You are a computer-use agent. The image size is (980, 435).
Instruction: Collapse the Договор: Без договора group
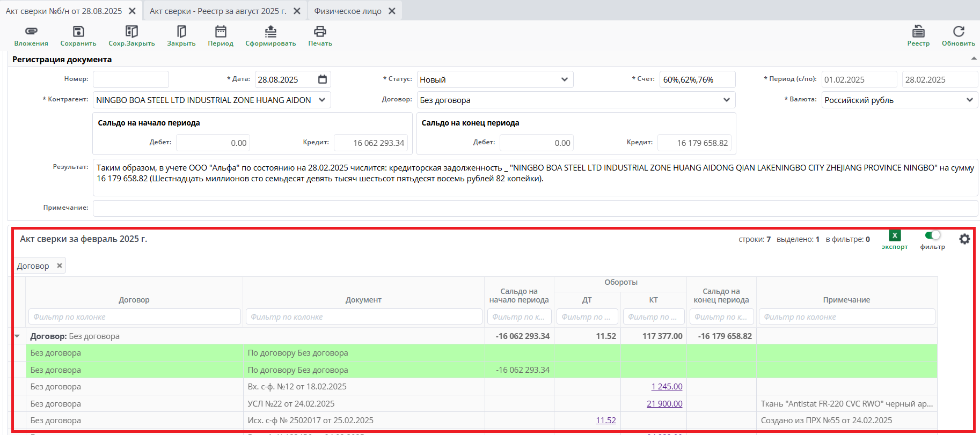tap(17, 336)
